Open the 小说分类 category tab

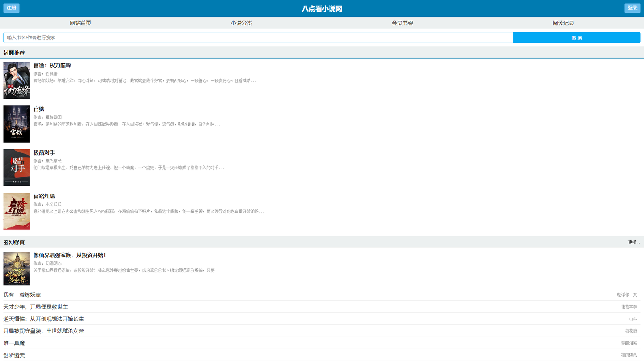point(241,23)
